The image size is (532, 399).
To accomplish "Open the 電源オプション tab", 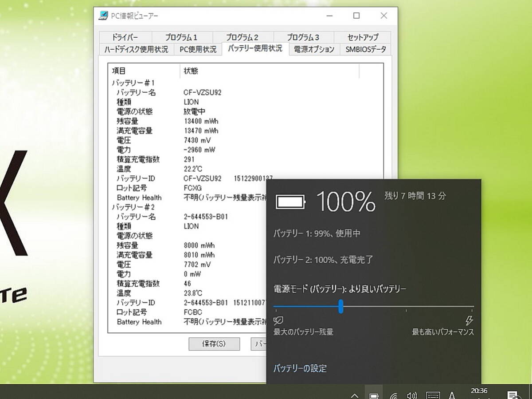I will pos(314,49).
